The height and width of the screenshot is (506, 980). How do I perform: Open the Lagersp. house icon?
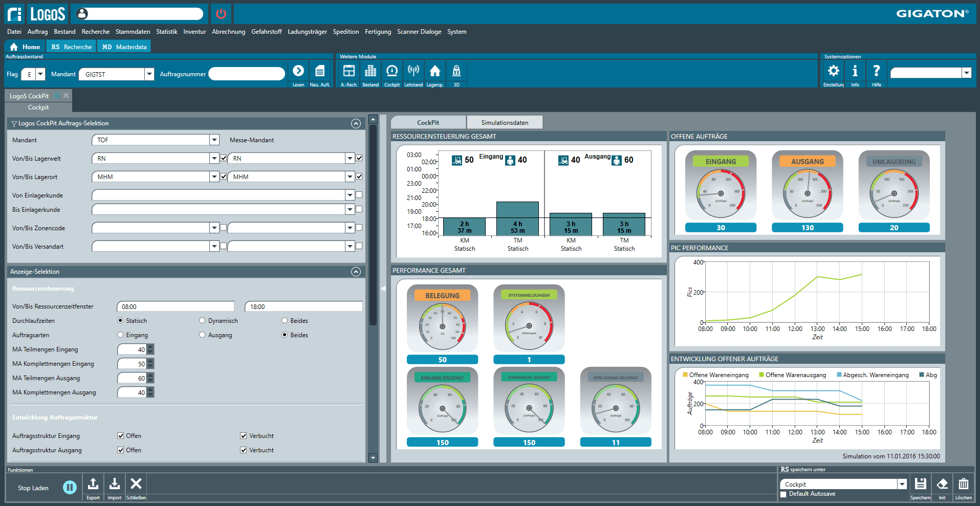click(x=435, y=71)
